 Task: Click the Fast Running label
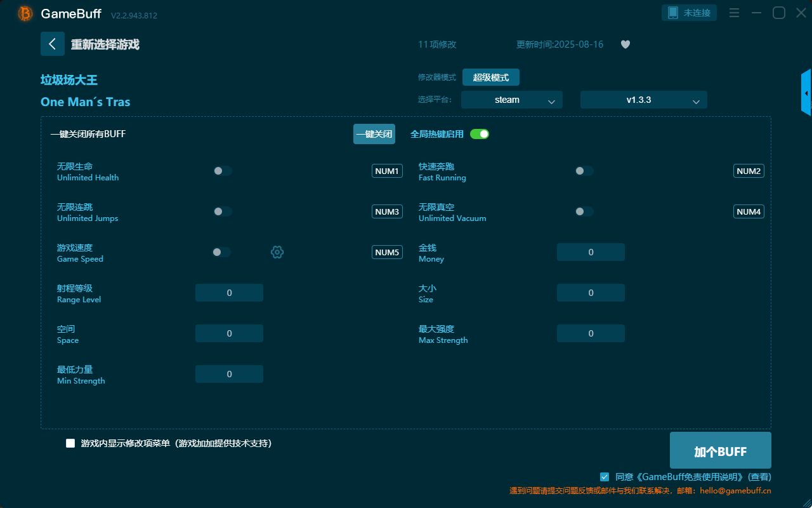point(442,178)
